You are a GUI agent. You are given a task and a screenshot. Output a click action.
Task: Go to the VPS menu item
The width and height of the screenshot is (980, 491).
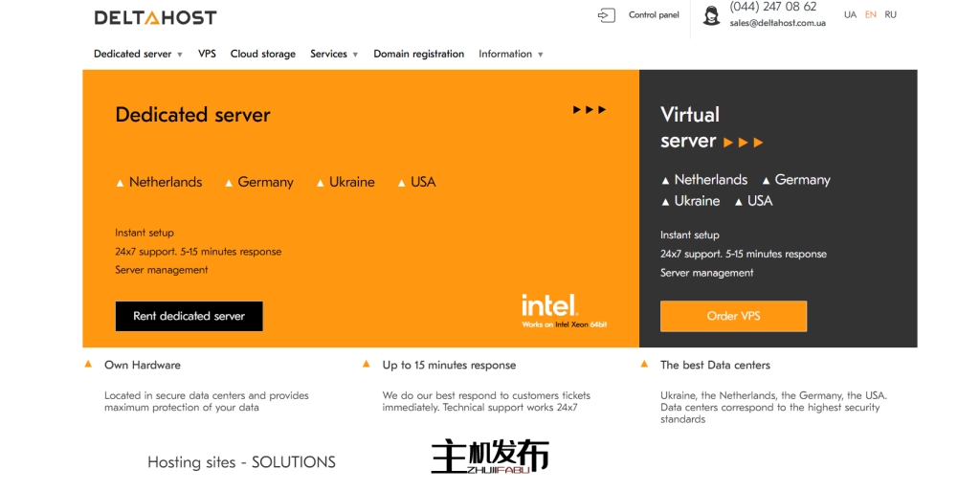(207, 54)
